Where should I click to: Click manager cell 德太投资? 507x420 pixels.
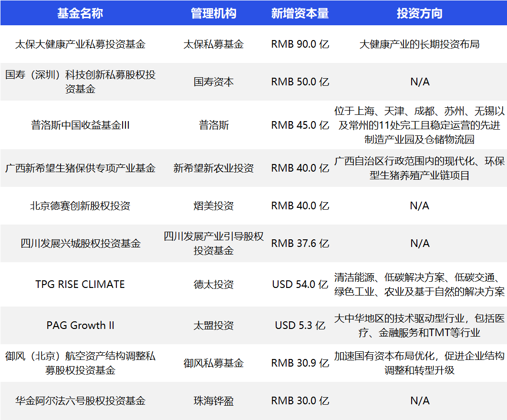tap(213, 284)
